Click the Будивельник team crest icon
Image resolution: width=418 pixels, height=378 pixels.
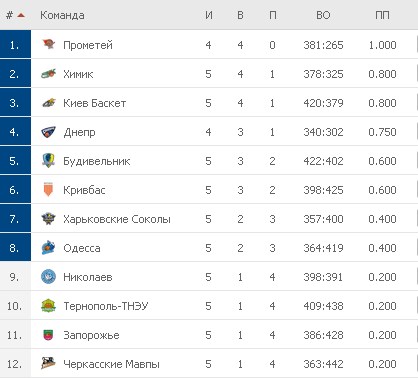49,161
